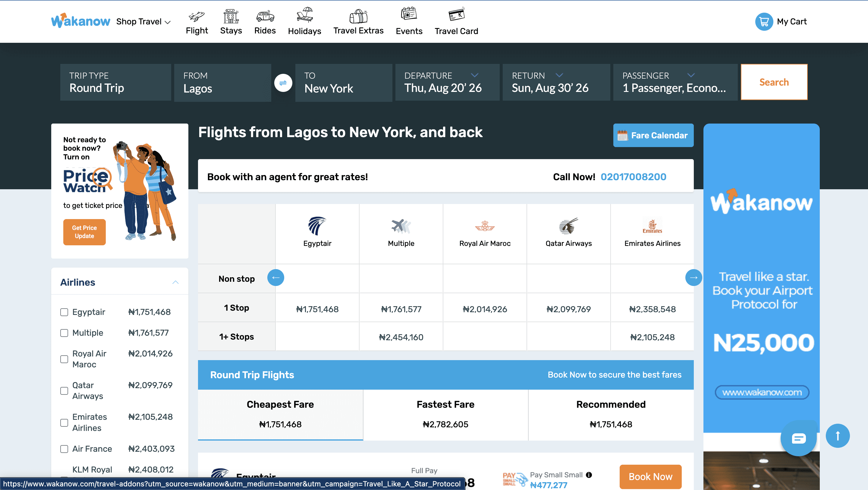868x490 pixels.
Task: Select Emirates 1+ Stops fare ₦2,105,248
Action: coord(652,337)
